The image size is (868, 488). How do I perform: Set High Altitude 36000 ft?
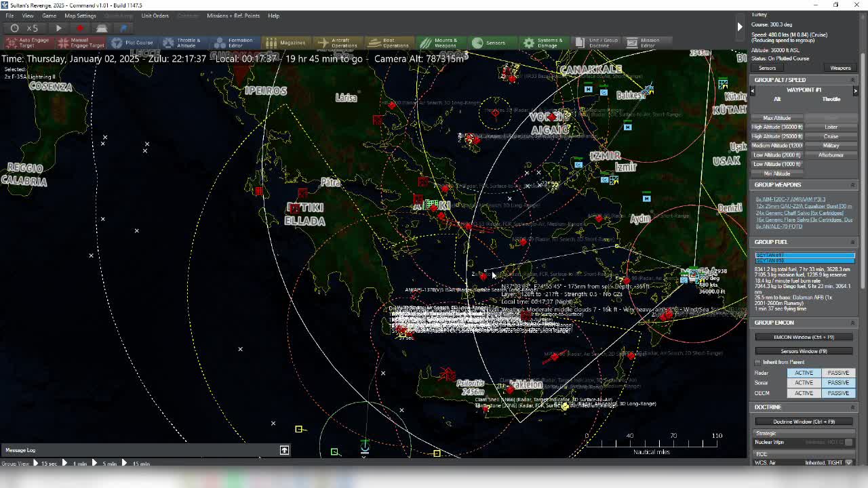pos(777,127)
